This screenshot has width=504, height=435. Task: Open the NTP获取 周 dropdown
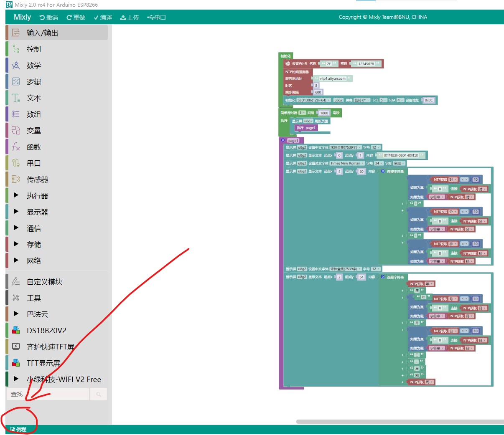(x=429, y=382)
